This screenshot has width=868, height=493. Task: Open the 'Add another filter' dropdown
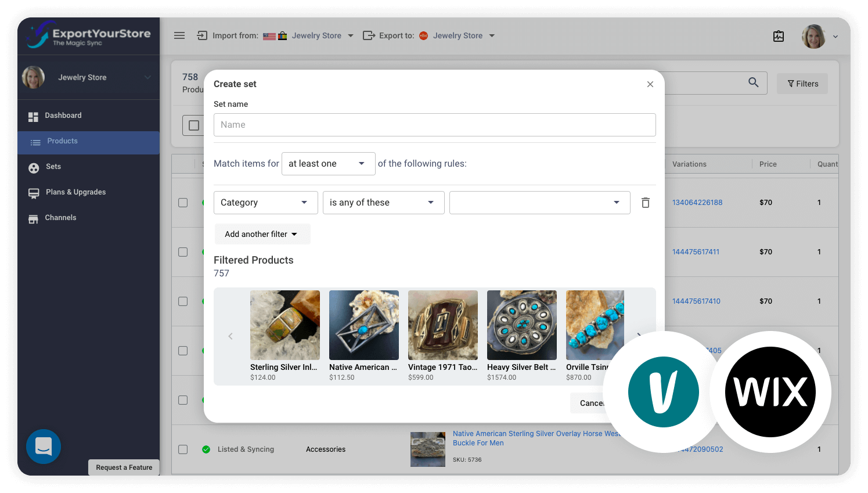coord(262,234)
